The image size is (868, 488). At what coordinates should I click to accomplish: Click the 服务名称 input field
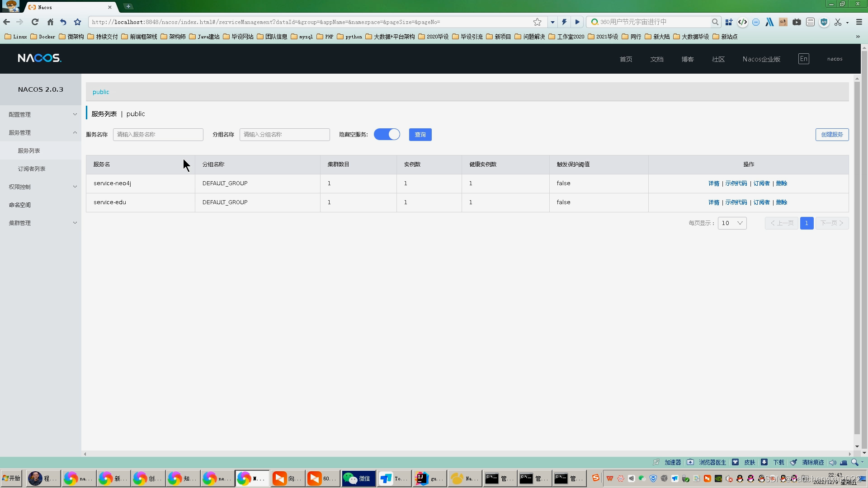[158, 134]
